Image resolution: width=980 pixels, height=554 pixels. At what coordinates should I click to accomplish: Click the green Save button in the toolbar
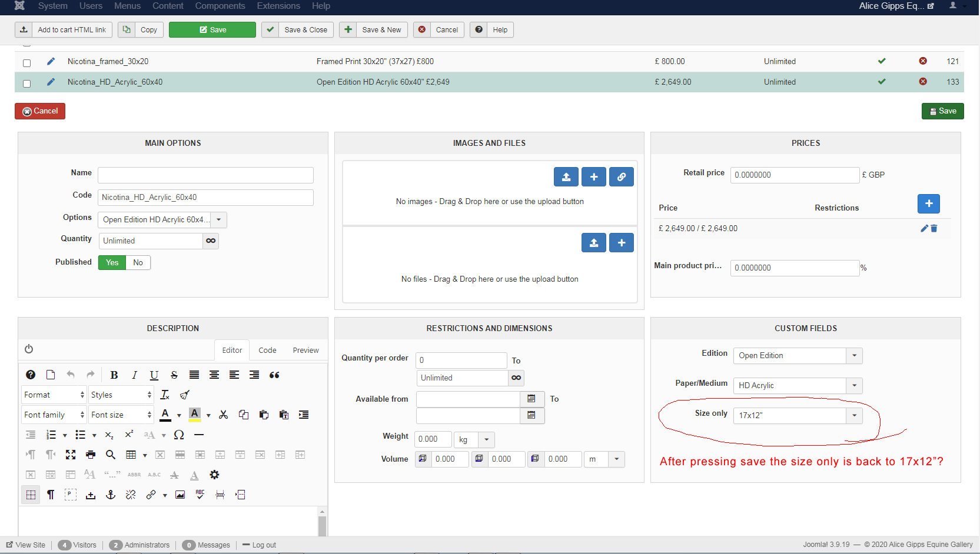pos(212,30)
